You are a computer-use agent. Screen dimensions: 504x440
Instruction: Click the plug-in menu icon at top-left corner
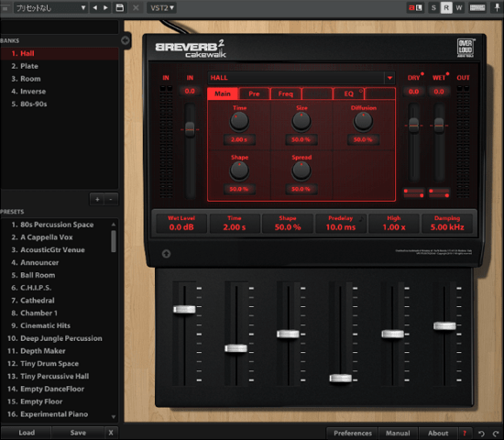[x=5, y=8]
